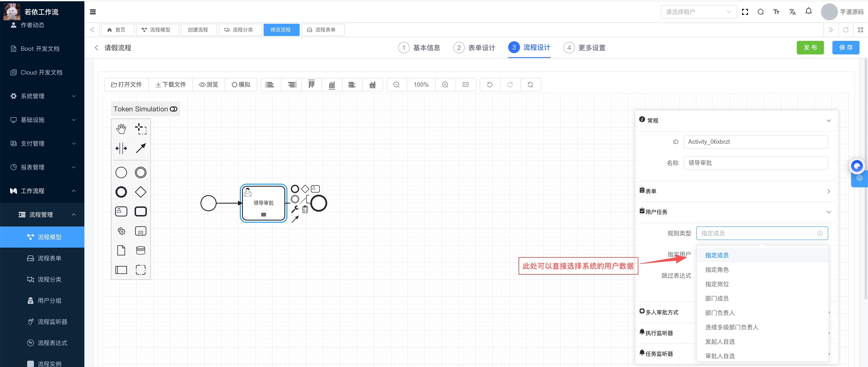
Task: Select the 领导审批 task on the canvas
Action: [x=263, y=203]
